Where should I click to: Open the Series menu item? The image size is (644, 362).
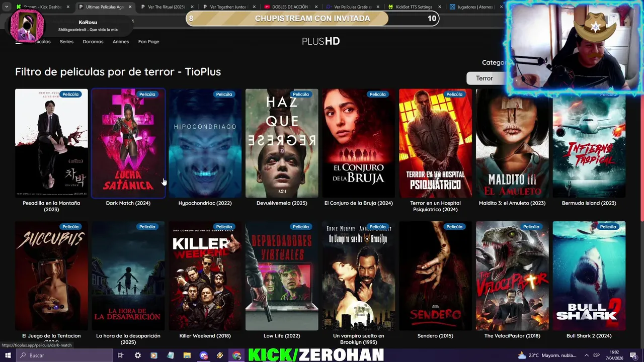[x=66, y=42]
